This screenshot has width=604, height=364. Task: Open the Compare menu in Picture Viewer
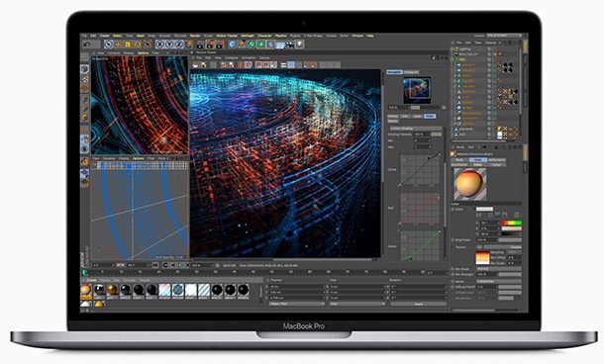(231, 57)
